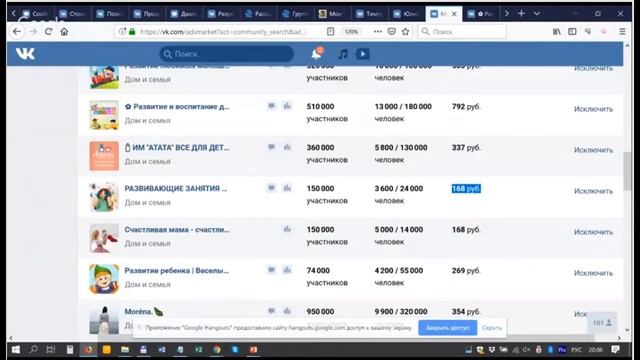View statistics icon for ИМ АТАТА row
This screenshot has width=640, height=360.
point(287,147)
